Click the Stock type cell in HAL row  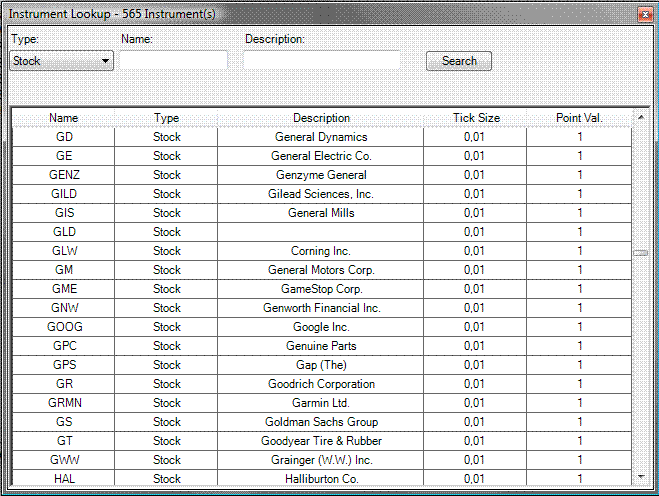coord(166,478)
